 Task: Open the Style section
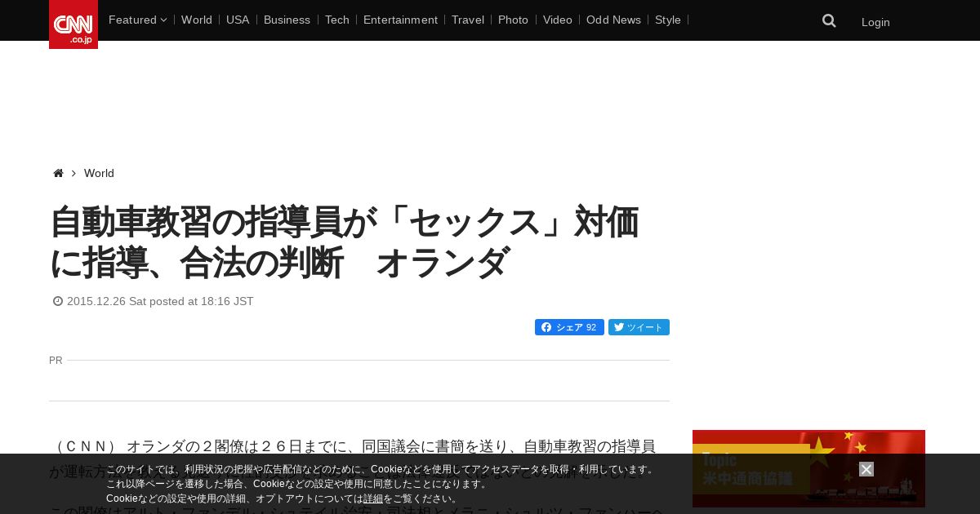[668, 20]
